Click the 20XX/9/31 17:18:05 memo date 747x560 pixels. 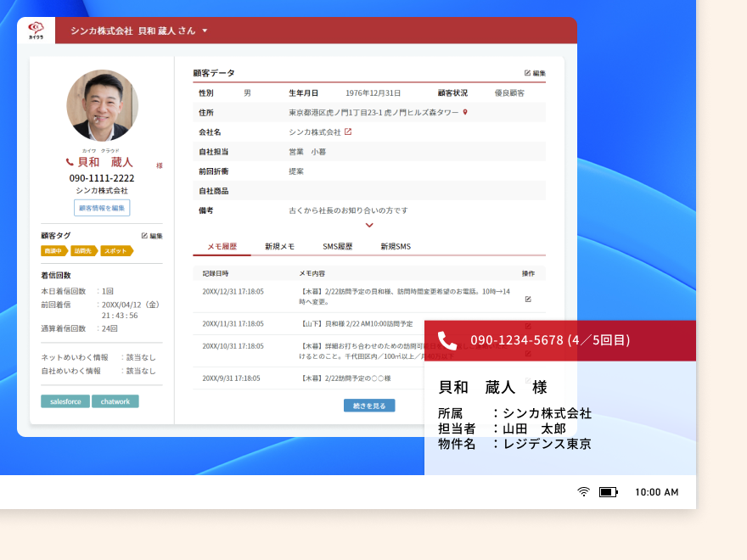[231, 378]
